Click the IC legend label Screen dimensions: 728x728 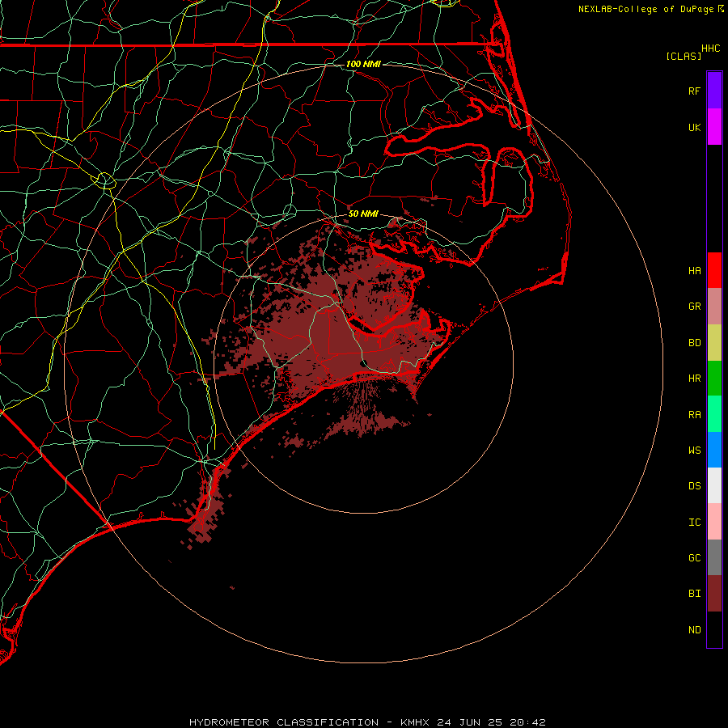(x=694, y=523)
